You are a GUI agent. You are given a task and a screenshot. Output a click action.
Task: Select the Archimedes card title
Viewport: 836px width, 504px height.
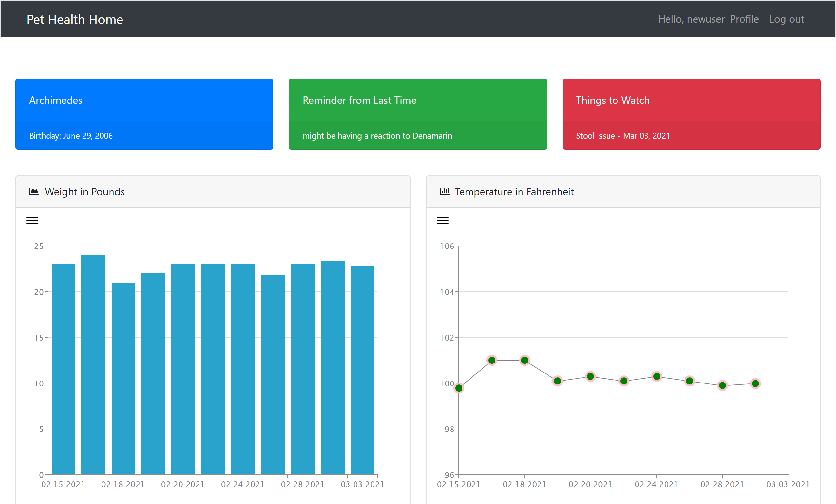56,100
